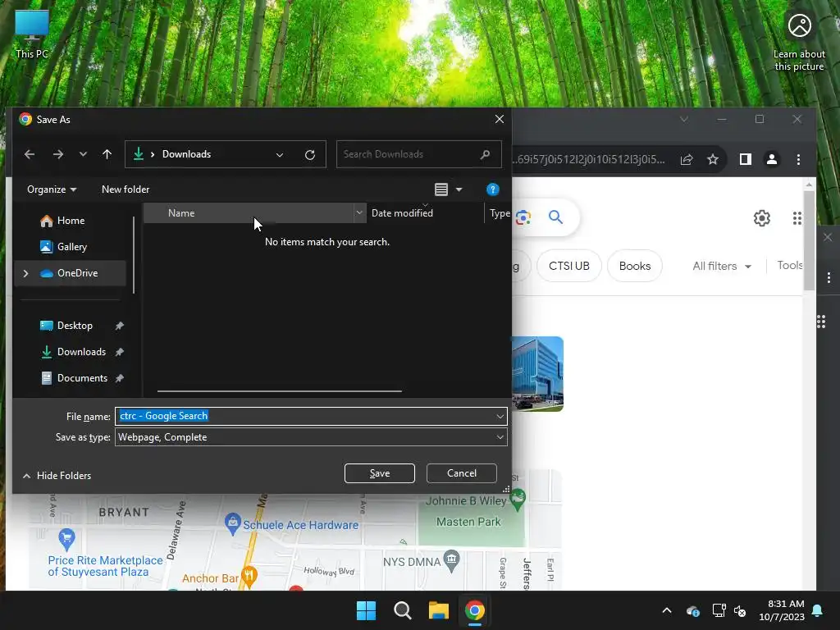
Task: Click Chrome page vertical scrollbar
Action: coord(809,241)
